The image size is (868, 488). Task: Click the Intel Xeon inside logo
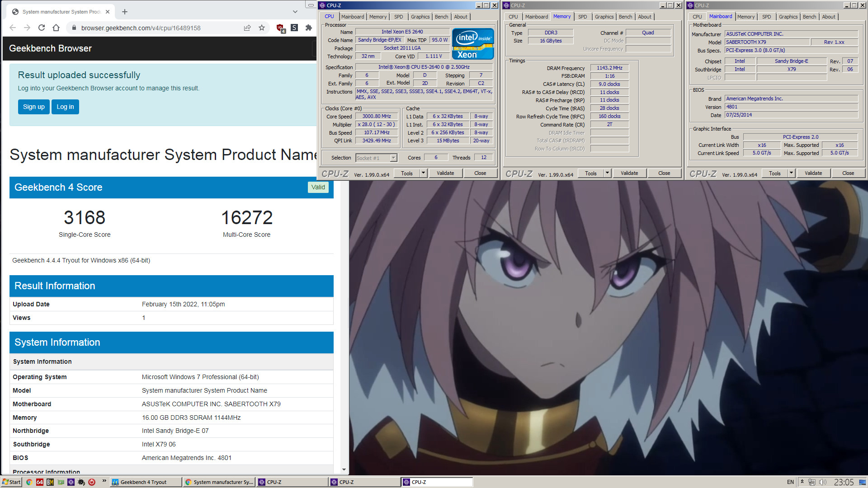click(x=473, y=44)
